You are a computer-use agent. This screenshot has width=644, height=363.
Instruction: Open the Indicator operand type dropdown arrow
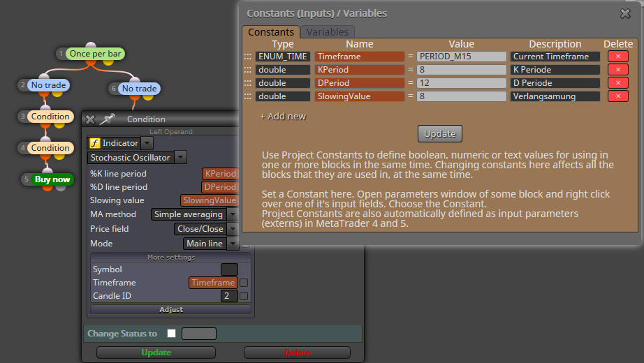147,143
